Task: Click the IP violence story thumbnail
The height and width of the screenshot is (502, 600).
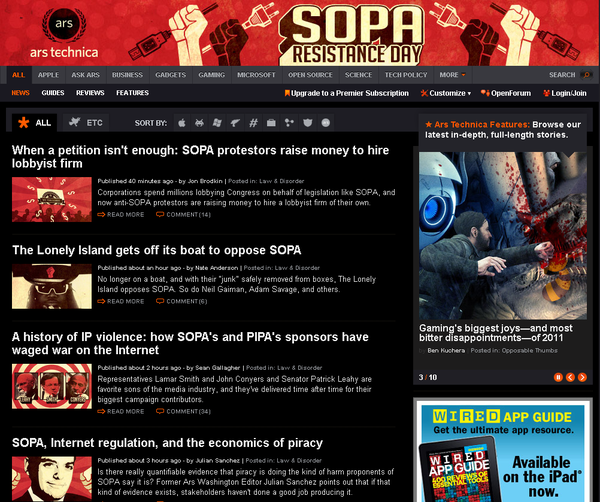Action: pos(52,386)
